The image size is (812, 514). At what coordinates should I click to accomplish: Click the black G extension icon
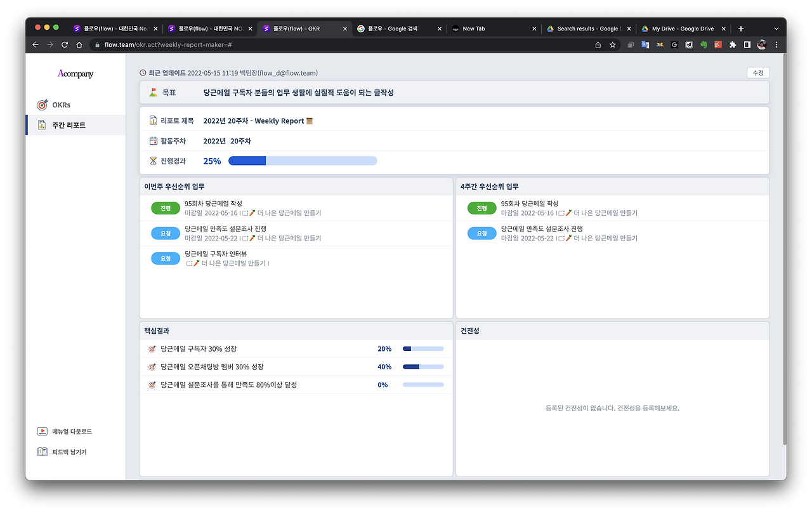coord(674,45)
